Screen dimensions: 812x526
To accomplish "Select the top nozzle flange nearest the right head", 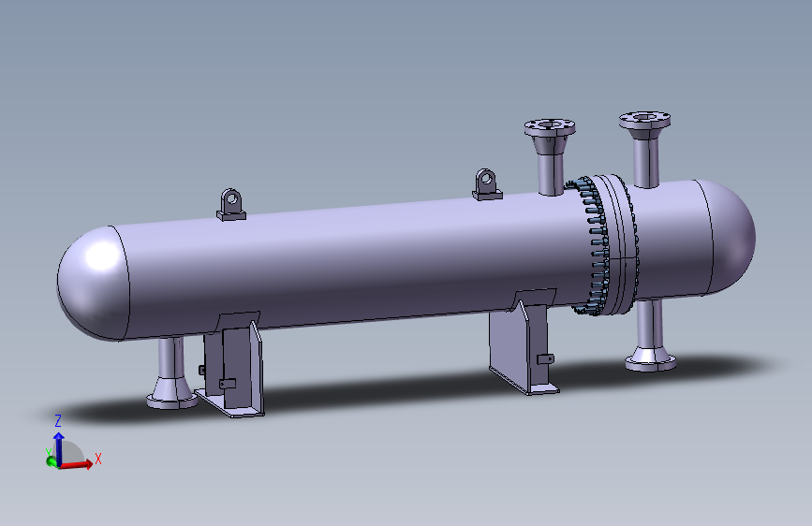I will [644, 121].
